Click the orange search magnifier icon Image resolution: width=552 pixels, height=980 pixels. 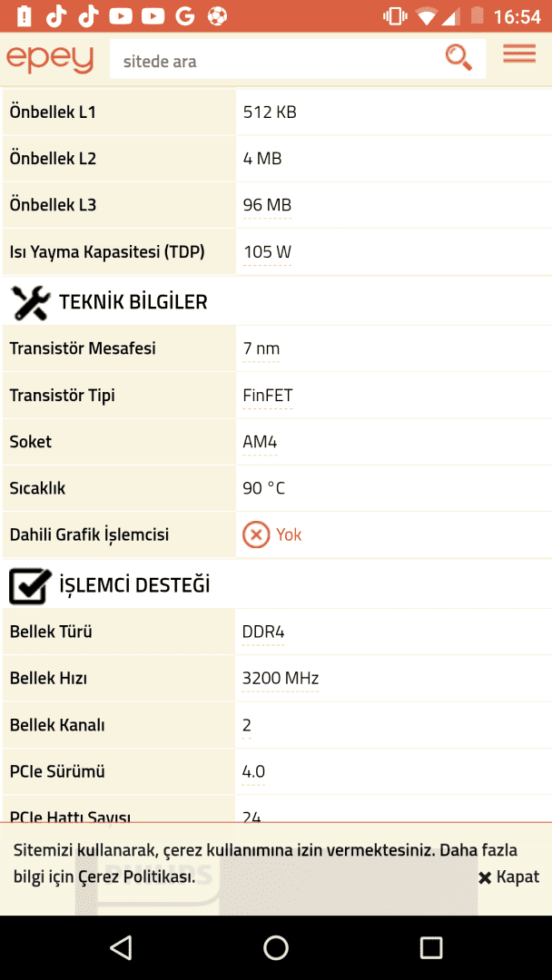point(458,57)
